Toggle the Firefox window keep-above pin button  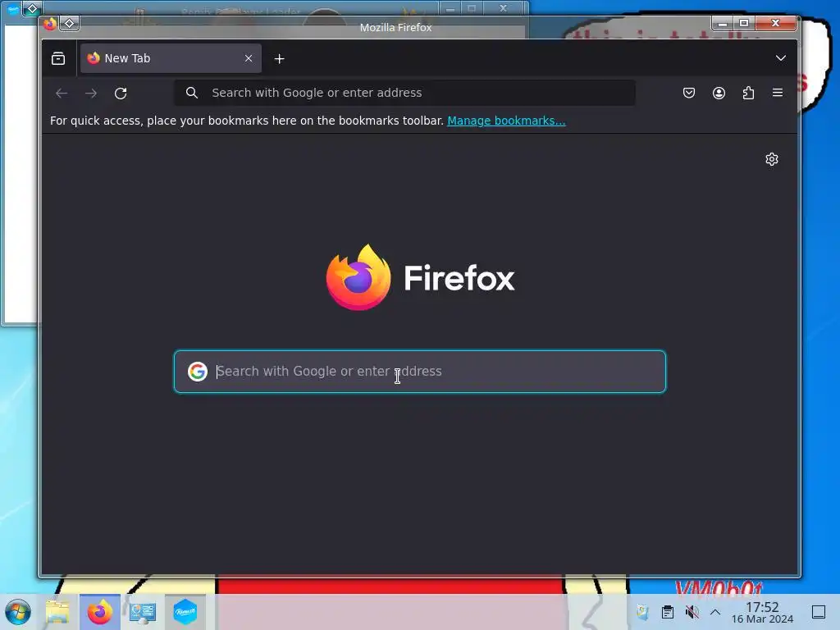[69, 24]
